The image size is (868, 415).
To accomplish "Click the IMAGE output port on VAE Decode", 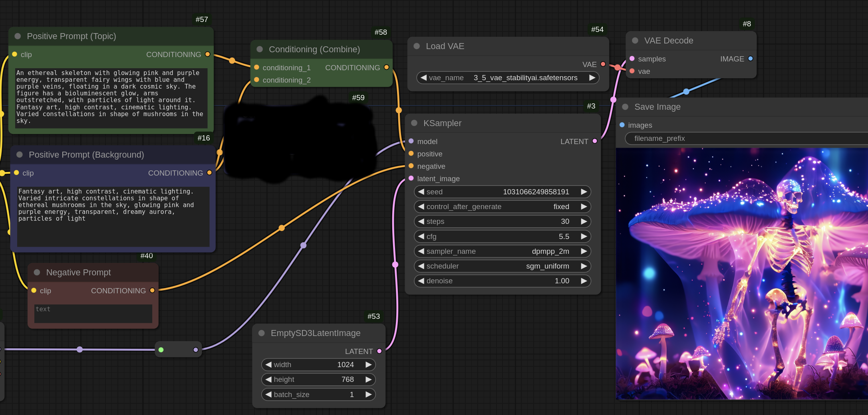I will 750,59.
